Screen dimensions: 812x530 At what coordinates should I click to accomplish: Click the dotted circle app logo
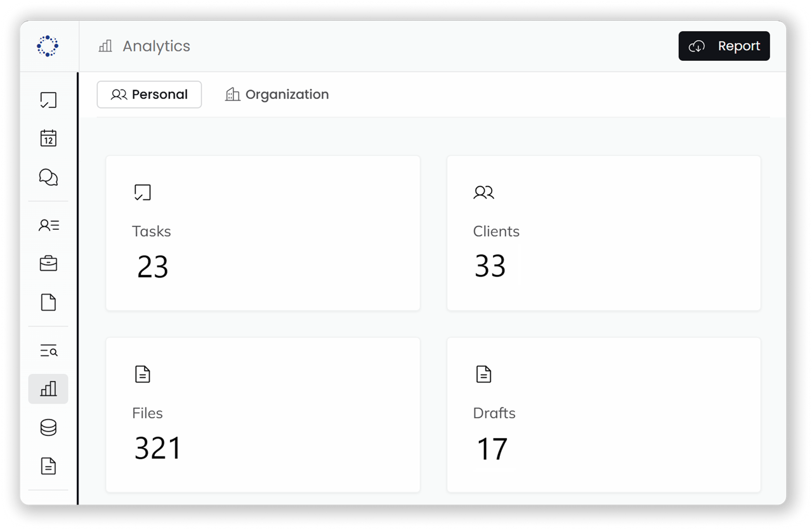tap(48, 46)
